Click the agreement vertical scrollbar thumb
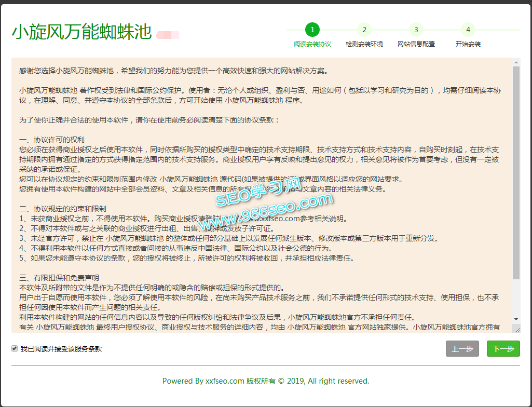532x407 pixels. [516, 173]
